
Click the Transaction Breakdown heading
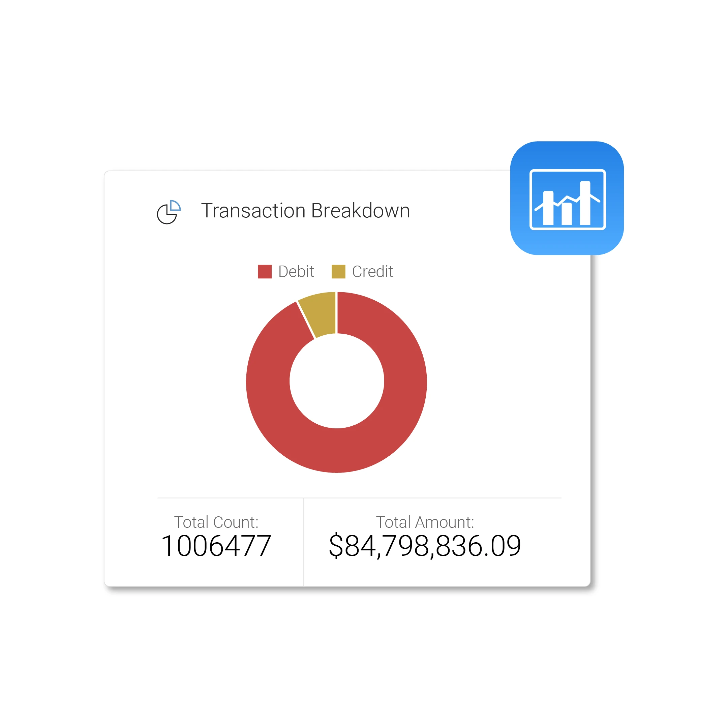[306, 211]
